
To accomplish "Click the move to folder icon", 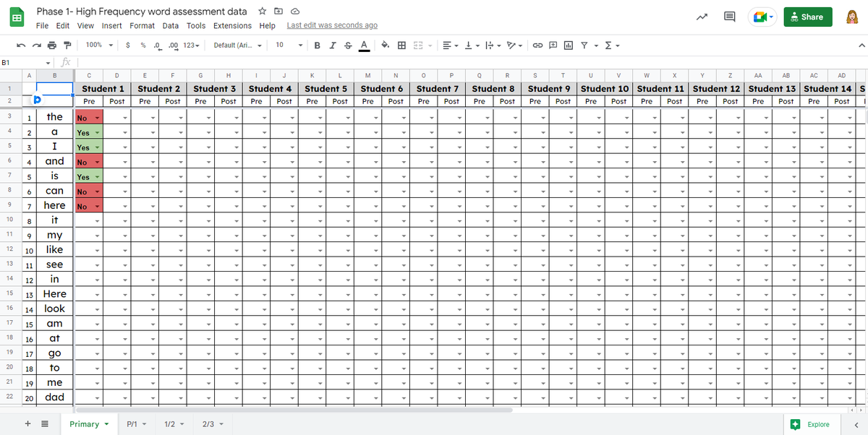I will click(279, 12).
